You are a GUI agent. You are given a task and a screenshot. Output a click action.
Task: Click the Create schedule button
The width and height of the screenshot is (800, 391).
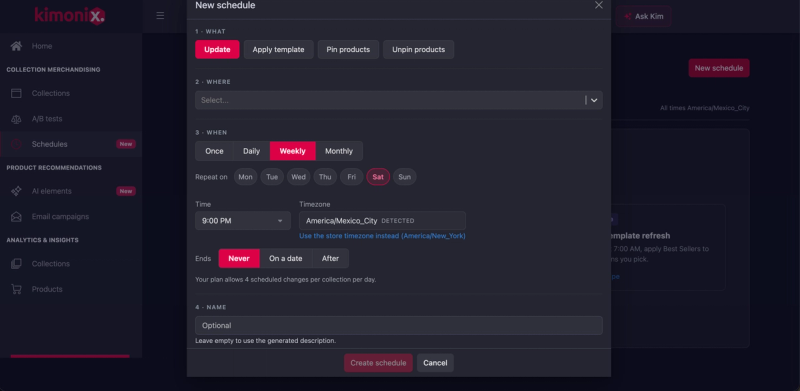pos(378,363)
